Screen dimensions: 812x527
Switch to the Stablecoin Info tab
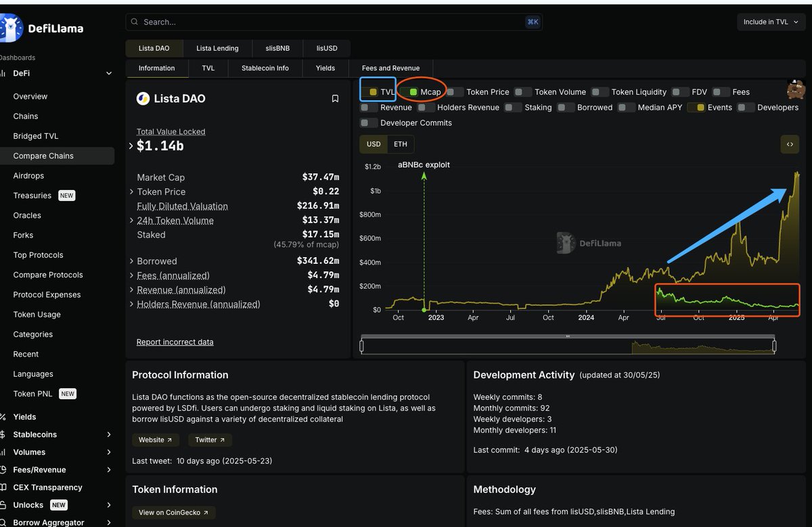click(265, 68)
